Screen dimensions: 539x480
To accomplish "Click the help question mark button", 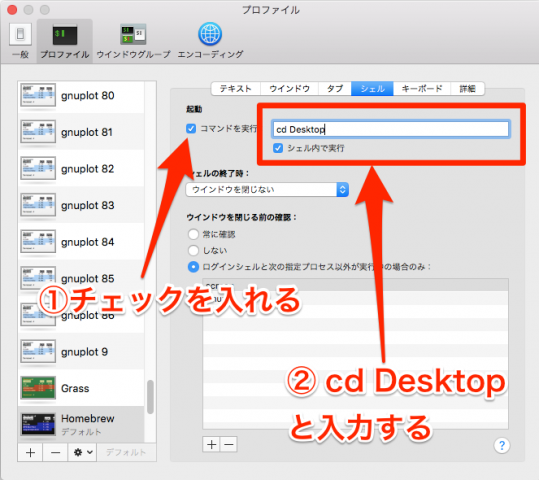I will [502, 446].
